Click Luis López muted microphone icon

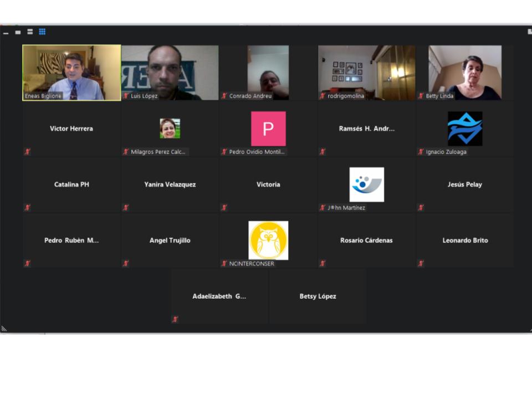point(126,96)
